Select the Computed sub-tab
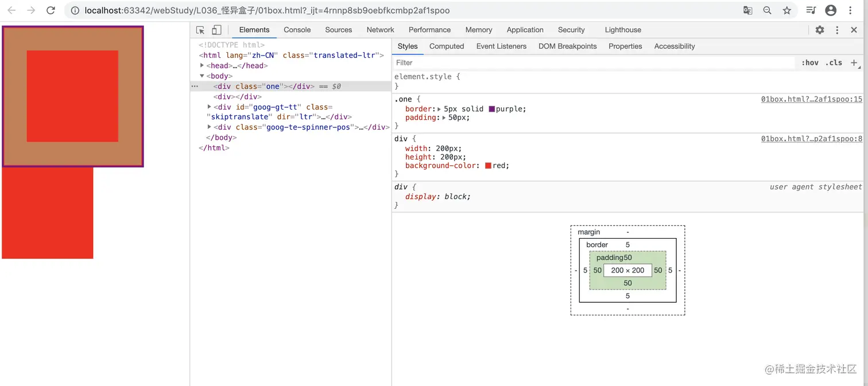Screen dimensions: 868x386 click(447, 46)
